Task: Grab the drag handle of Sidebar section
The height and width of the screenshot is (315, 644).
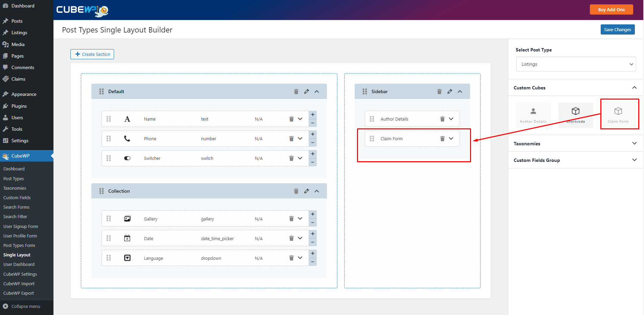Action: tap(365, 91)
